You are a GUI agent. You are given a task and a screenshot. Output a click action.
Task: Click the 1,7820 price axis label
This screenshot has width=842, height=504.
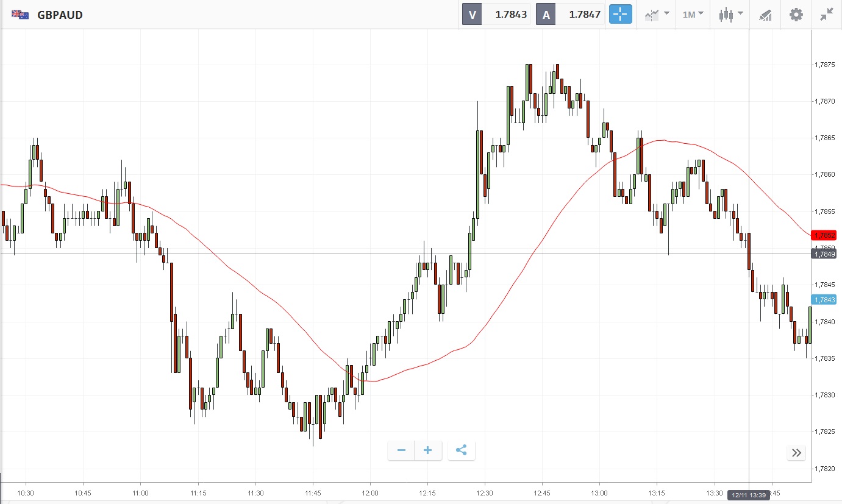click(x=825, y=469)
